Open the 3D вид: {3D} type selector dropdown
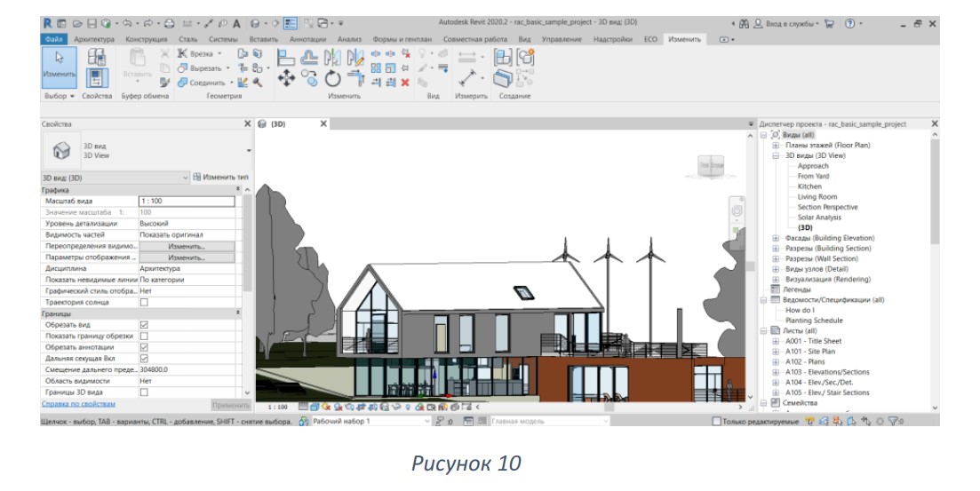This screenshot has height=491, width=980. [x=115, y=178]
